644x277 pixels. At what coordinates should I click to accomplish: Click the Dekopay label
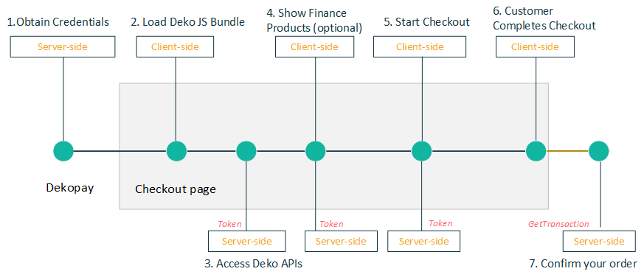[70, 188]
